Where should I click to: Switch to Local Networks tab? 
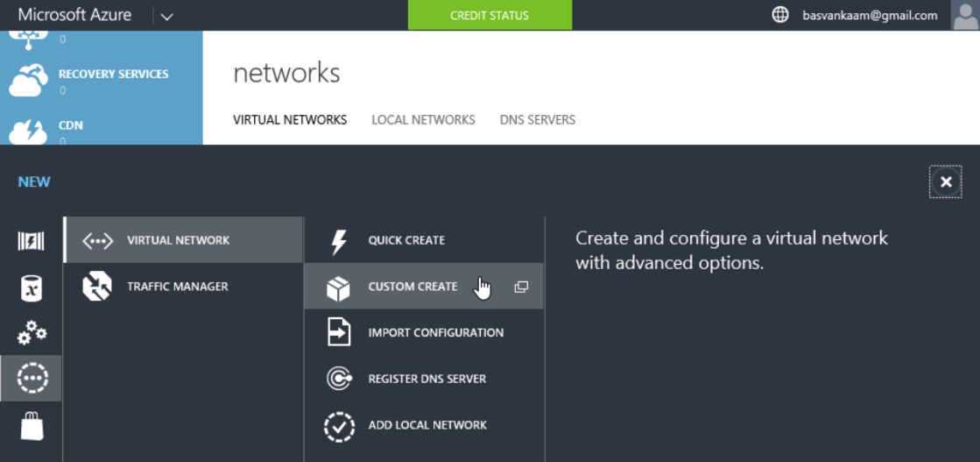(423, 119)
